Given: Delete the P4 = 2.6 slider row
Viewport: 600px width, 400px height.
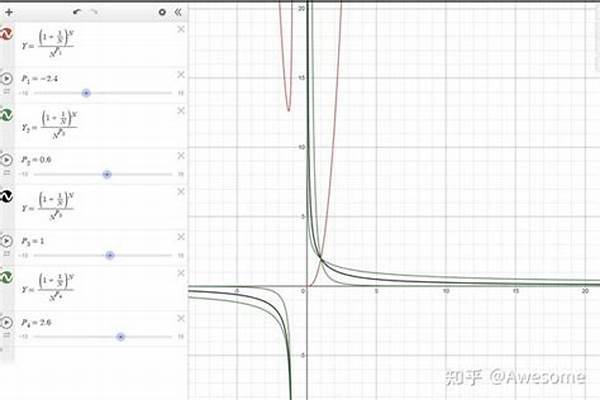Looking at the screenshot, I should tap(181, 318).
